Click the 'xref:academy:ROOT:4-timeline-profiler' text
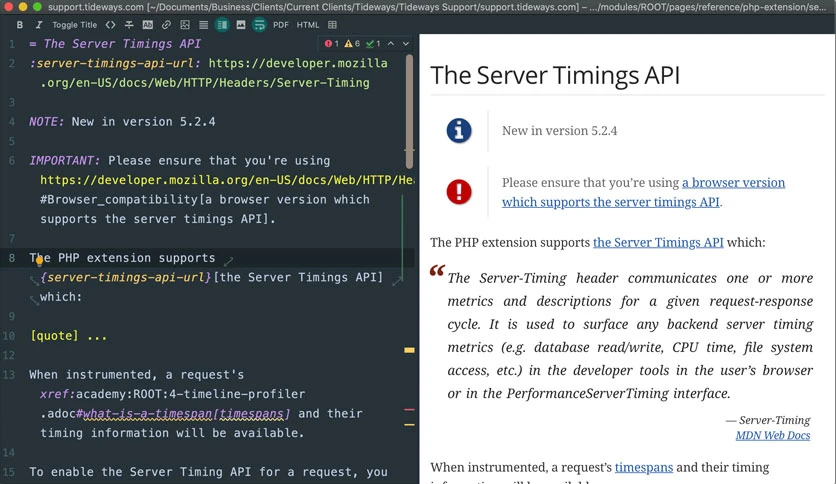The width and height of the screenshot is (836, 484). (172, 394)
